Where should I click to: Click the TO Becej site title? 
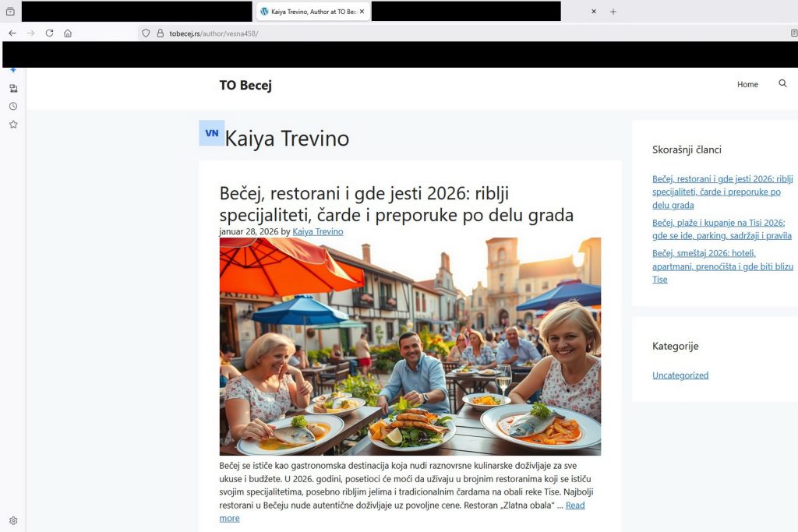tap(245, 86)
